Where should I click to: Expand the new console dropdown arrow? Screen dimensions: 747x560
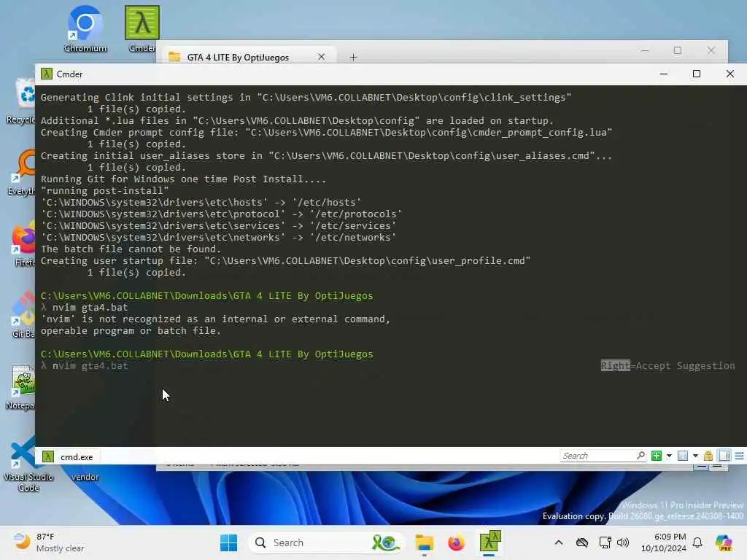(669, 456)
